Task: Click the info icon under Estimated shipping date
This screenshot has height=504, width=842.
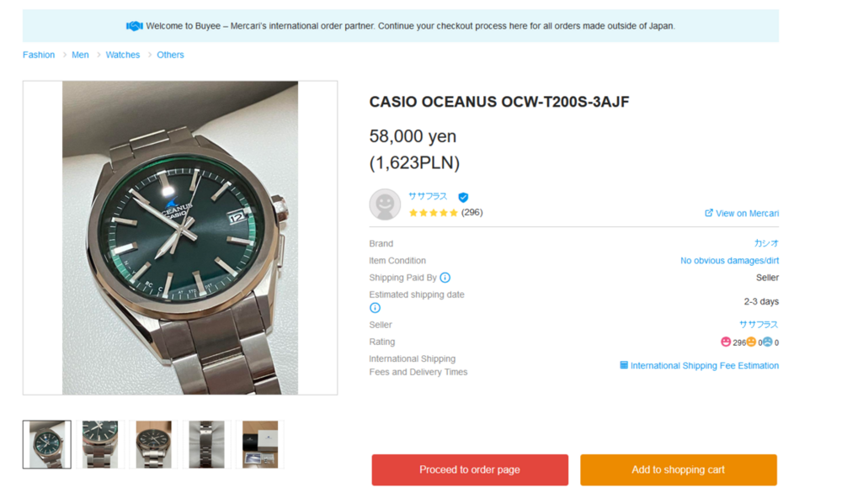Action: click(374, 307)
